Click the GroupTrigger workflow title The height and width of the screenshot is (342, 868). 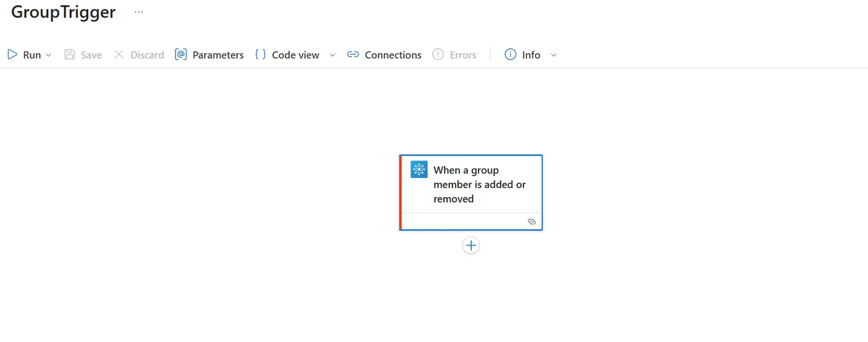point(63,12)
